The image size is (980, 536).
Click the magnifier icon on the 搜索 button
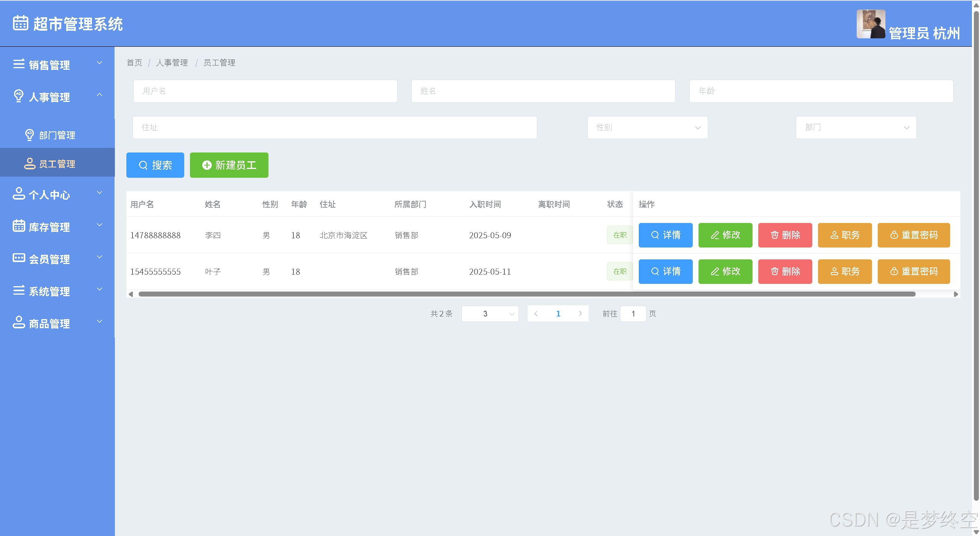coord(143,165)
